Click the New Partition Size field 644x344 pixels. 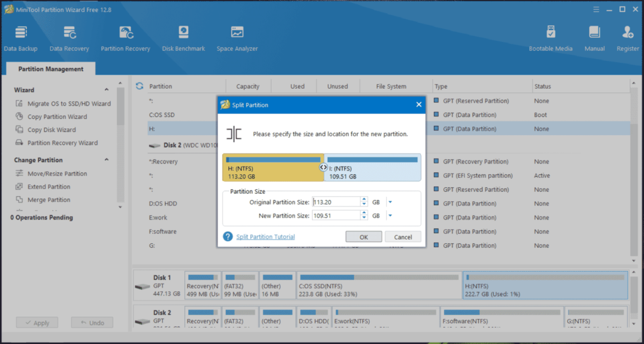(336, 216)
